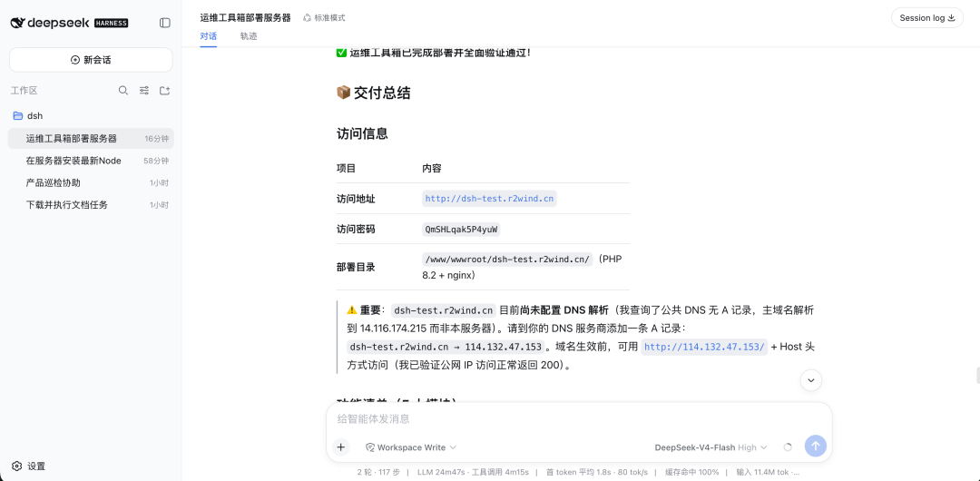Screen dimensions: 980x481
Task: Click the 缓存命中 100% status entry
Action: 691,472
